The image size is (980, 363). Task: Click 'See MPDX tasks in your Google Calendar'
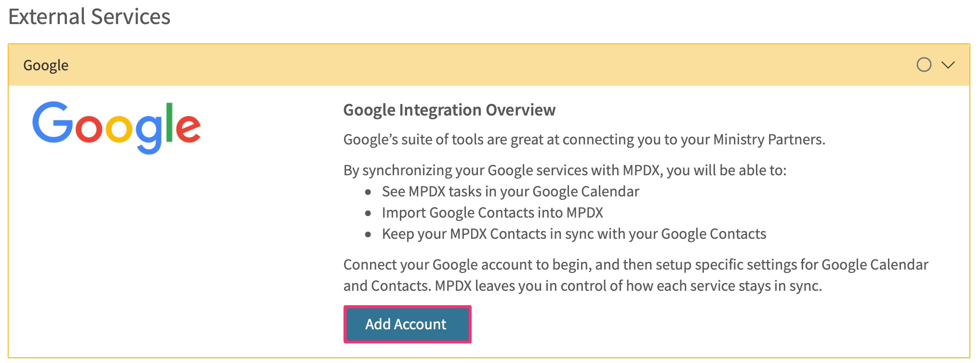[510, 192]
